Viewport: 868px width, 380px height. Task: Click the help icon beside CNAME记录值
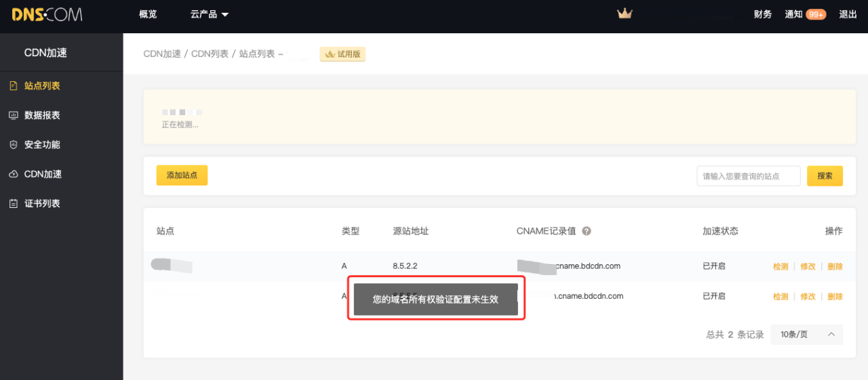coord(587,231)
